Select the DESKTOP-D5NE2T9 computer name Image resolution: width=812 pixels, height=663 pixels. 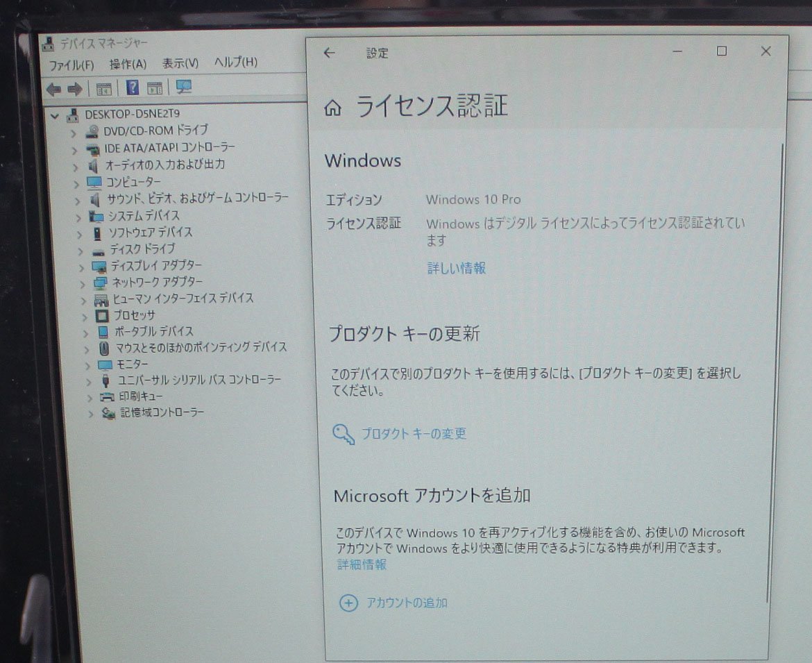[x=132, y=114]
